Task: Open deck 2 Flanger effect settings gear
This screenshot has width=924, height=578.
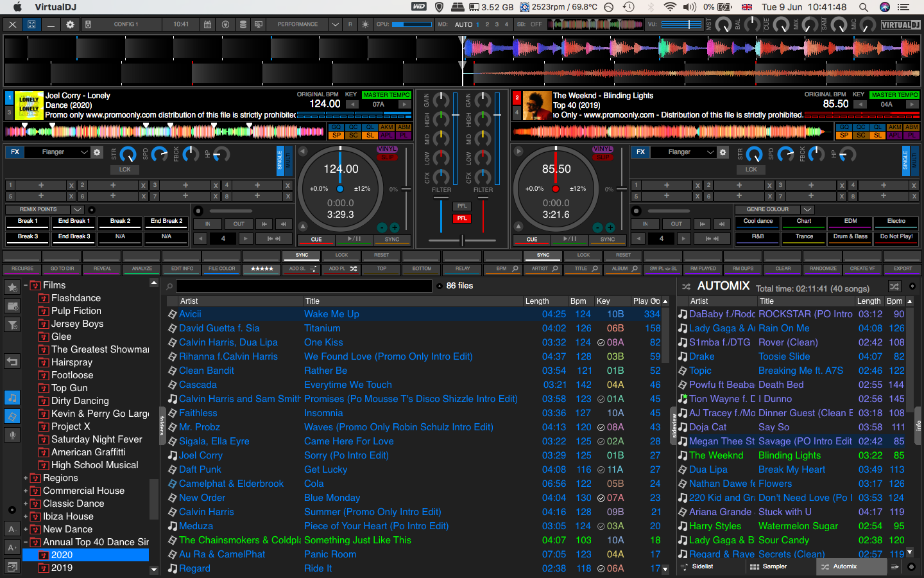Action: pyautogui.click(x=723, y=152)
